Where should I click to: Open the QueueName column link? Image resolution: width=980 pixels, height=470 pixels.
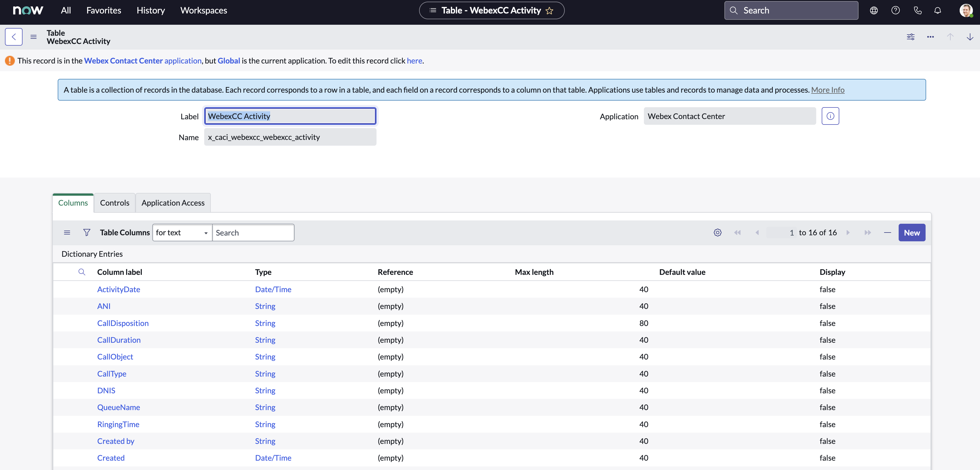(119, 407)
